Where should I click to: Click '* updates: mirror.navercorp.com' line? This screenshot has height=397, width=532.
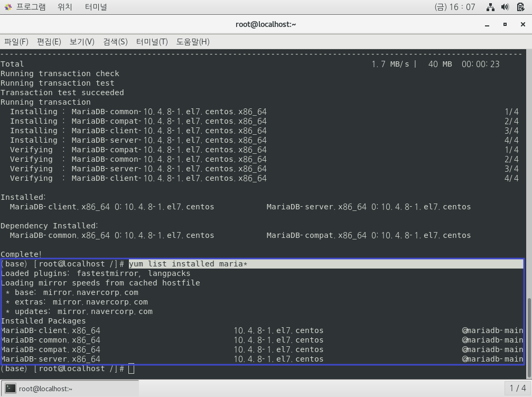point(79,311)
